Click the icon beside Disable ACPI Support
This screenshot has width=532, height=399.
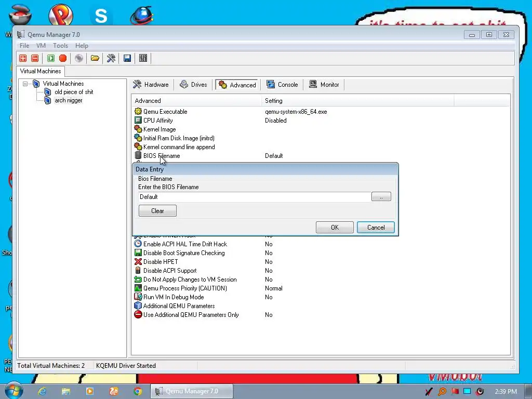138,270
